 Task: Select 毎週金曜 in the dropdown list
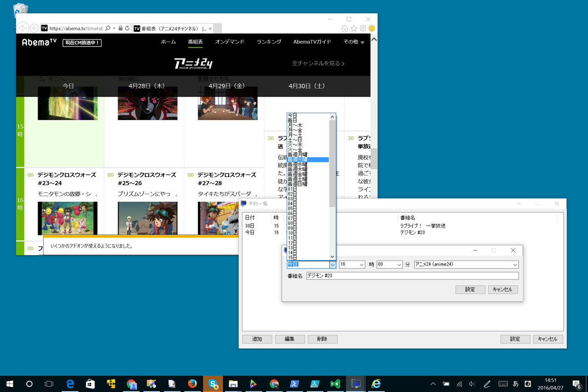[x=308, y=174]
